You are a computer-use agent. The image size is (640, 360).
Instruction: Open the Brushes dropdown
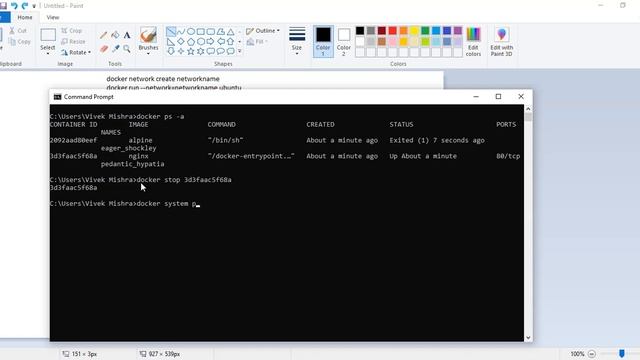tap(148, 54)
